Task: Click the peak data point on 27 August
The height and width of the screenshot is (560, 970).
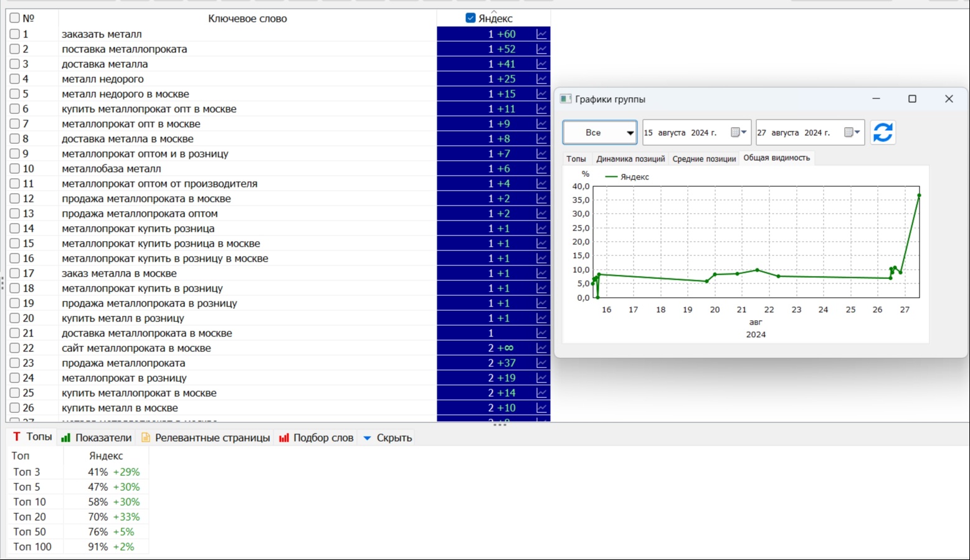Action: 919,196
